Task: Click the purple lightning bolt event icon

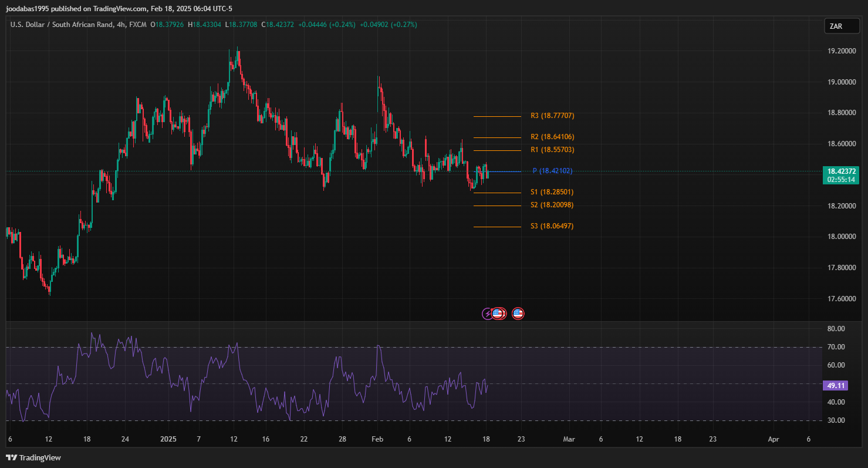Action: [x=487, y=314]
